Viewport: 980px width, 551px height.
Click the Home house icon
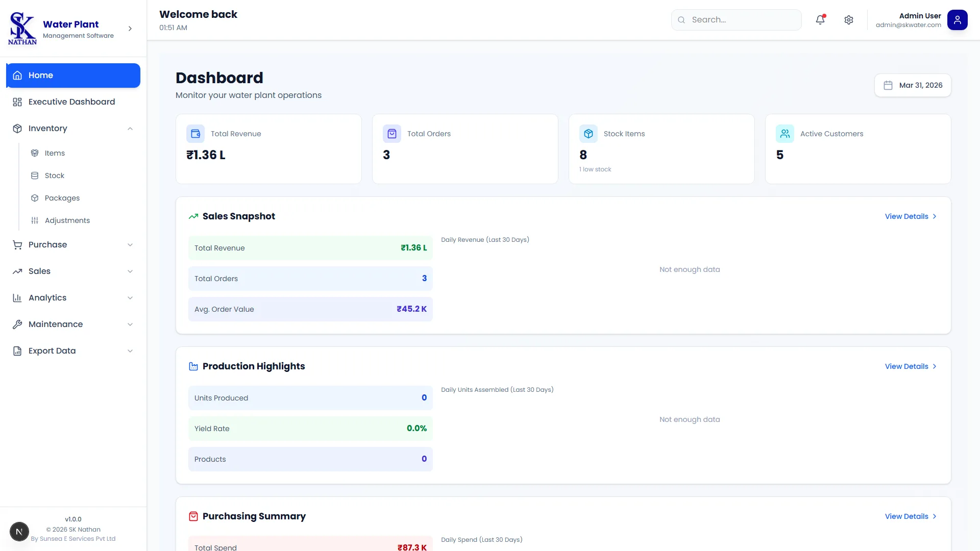tap(17, 76)
